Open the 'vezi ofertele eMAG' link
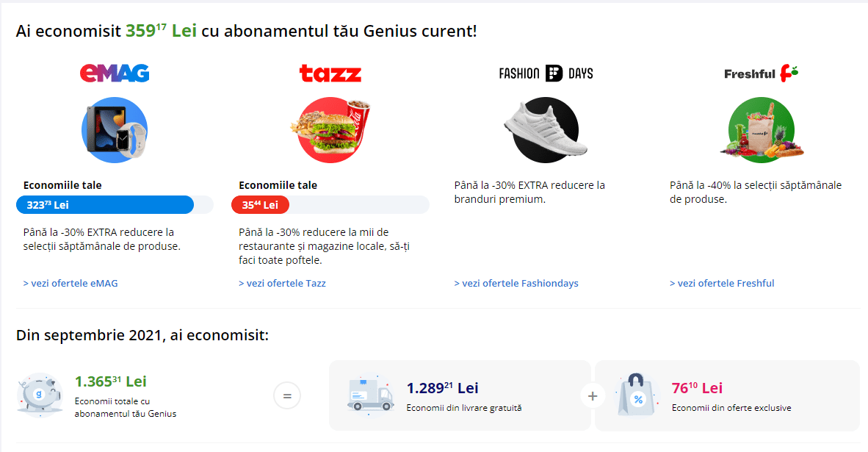This screenshot has width=868, height=452. [x=70, y=283]
